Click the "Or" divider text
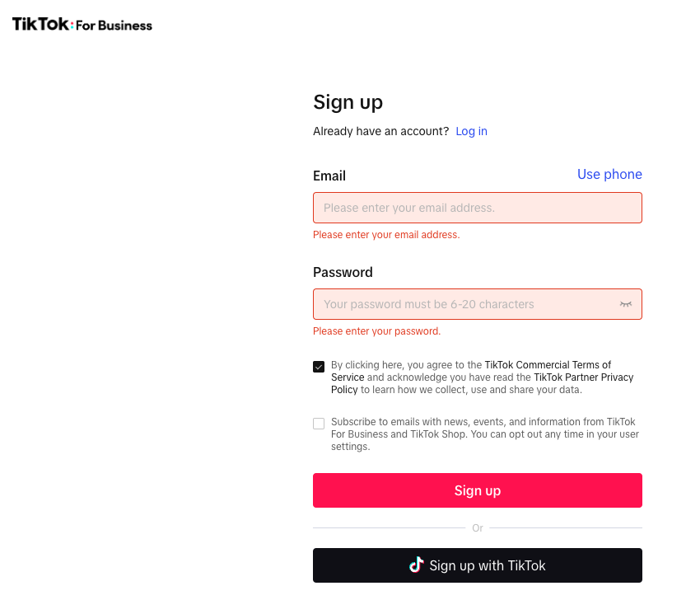700x614 pixels. pyautogui.click(x=478, y=528)
